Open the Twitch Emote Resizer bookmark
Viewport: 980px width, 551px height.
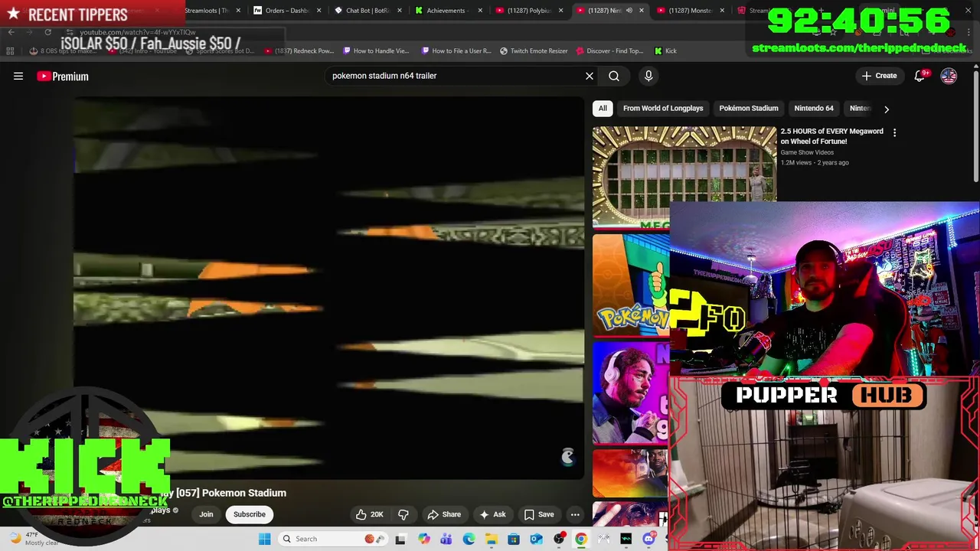click(534, 51)
